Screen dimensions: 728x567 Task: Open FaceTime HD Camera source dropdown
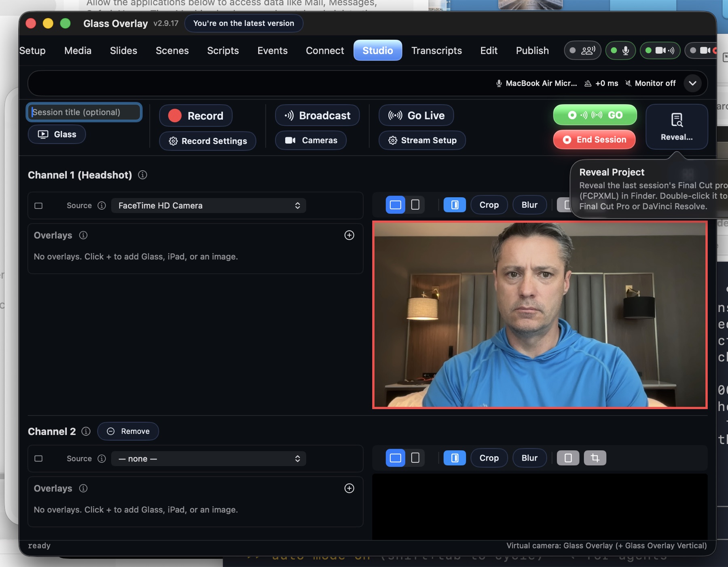click(x=208, y=206)
